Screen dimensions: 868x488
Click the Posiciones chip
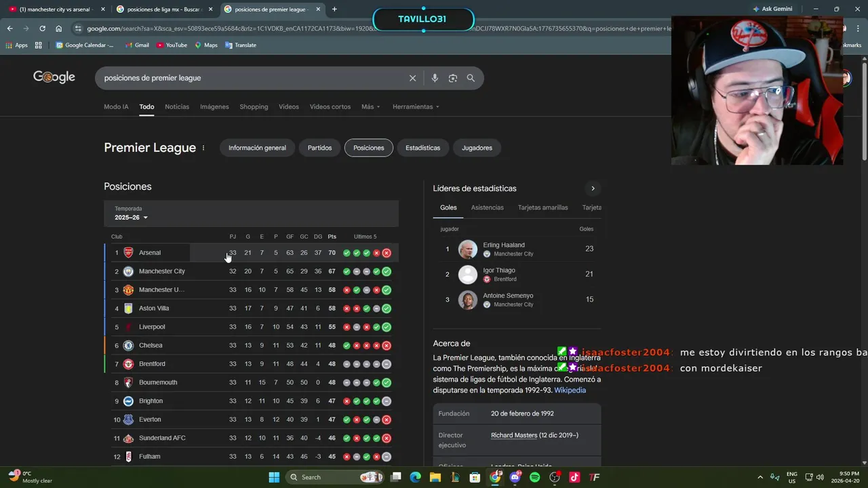point(369,148)
